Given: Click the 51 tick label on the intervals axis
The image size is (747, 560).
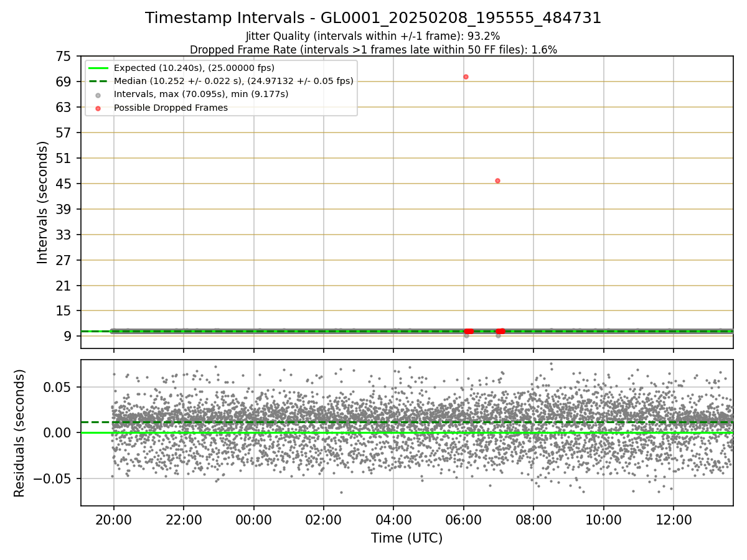Looking at the screenshot, I should 64,159.
